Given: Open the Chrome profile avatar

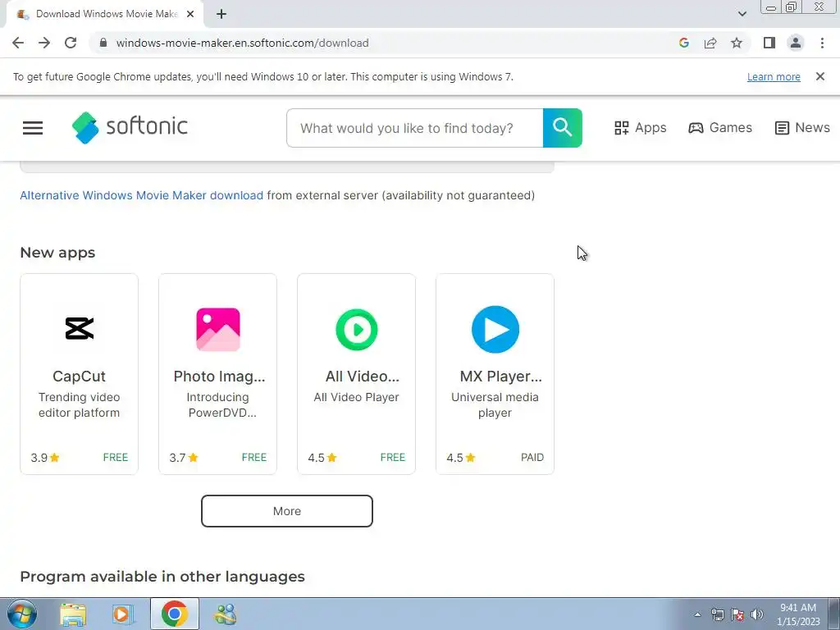Looking at the screenshot, I should tap(796, 43).
